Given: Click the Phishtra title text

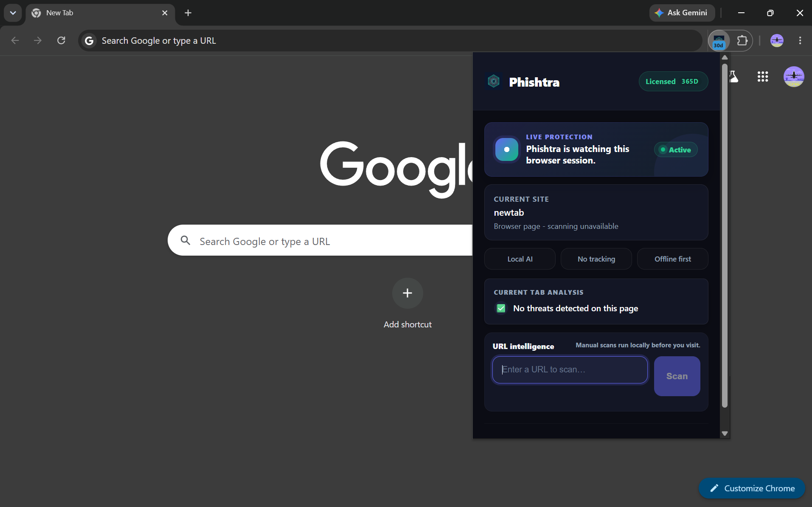Looking at the screenshot, I should (534, 82).
